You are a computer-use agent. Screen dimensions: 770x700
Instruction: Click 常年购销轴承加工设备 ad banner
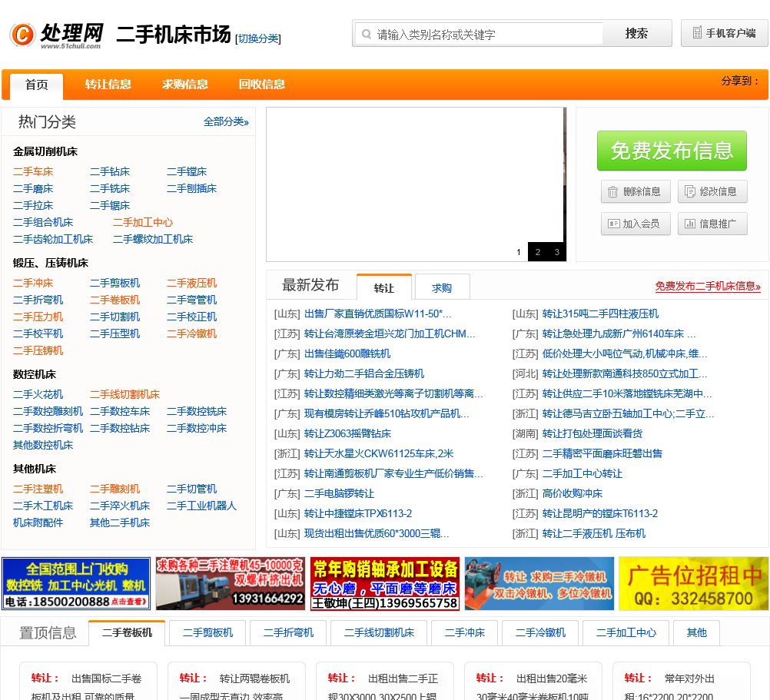(x=385, y=584)
